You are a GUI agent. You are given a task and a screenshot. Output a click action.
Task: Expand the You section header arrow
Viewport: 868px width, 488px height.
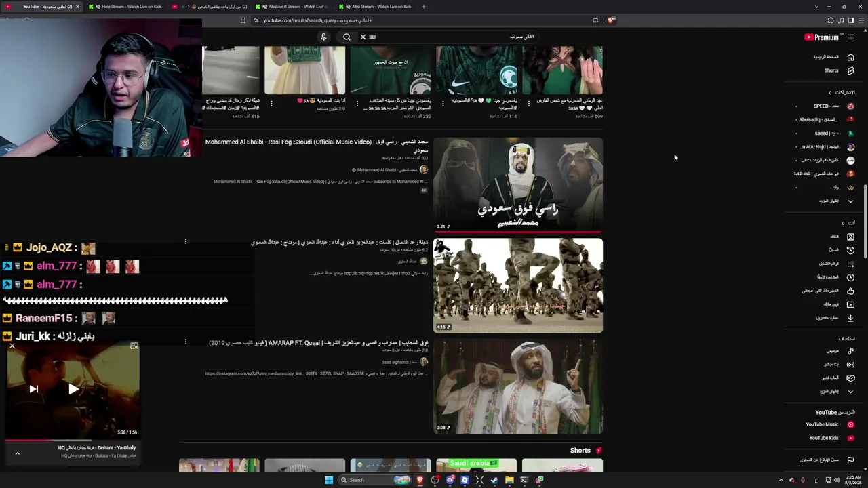(x=843, y=223)
